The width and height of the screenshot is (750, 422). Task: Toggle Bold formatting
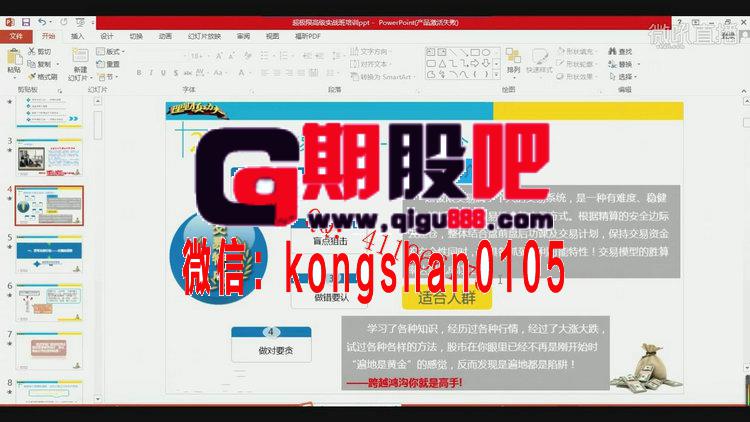[139, 73]
